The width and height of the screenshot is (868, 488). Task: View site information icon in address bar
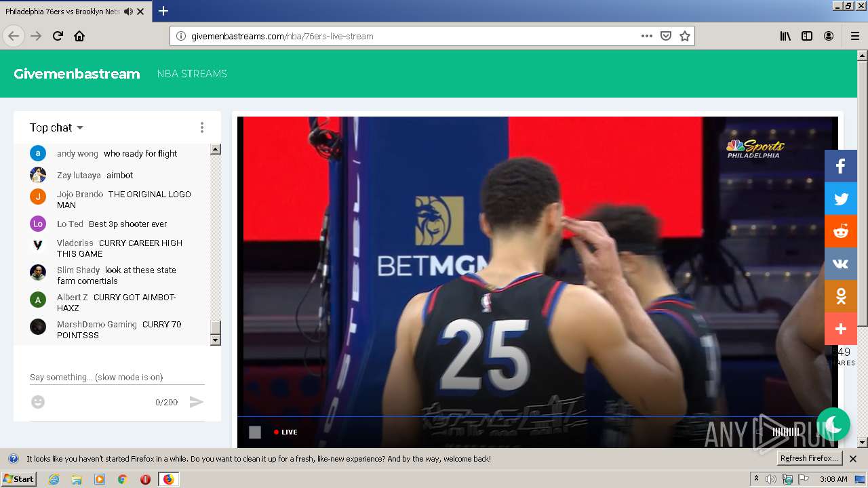tap(181, 36)
